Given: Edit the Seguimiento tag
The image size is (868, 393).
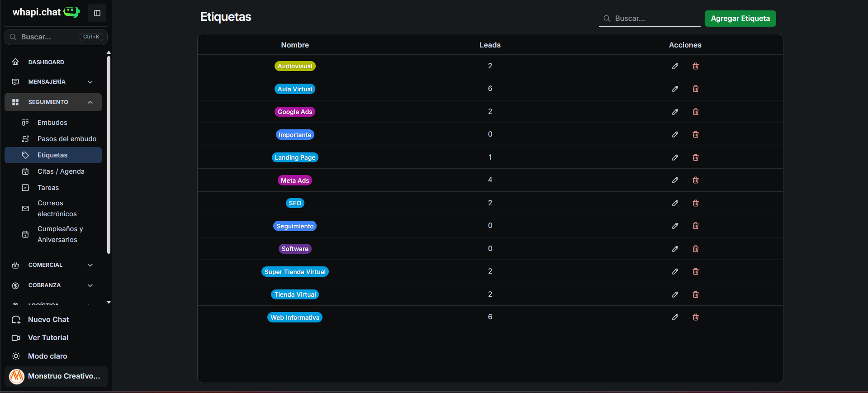Looking at the screenshot, I should tap(675, 226).
